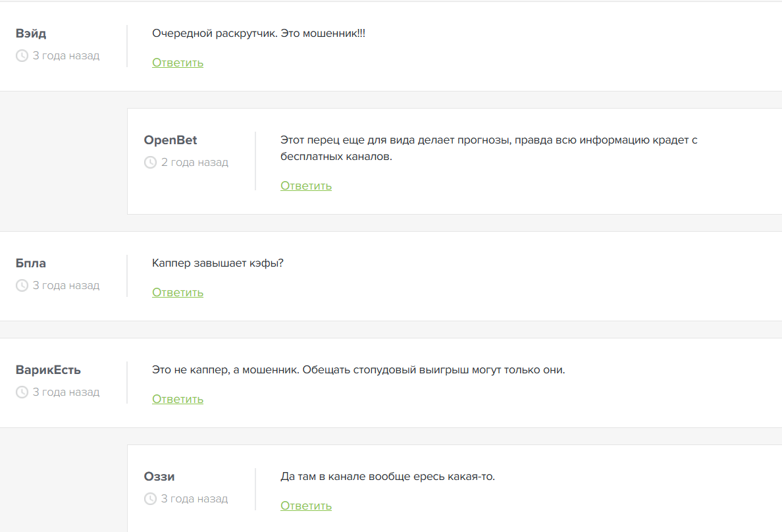The width and height of the screenshot is (782, 532).
Task: Click the username Оззи
Action: click(159, 477)
